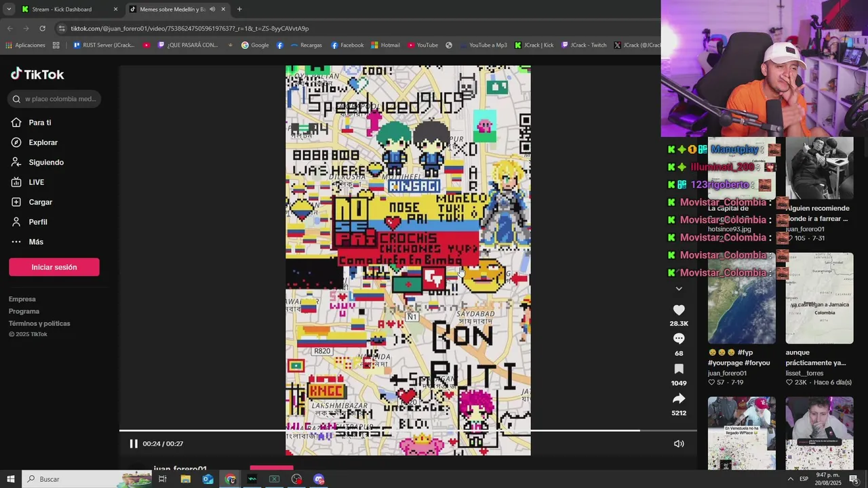
Task: Seek on the video progress bar
Action: (408, 430)
